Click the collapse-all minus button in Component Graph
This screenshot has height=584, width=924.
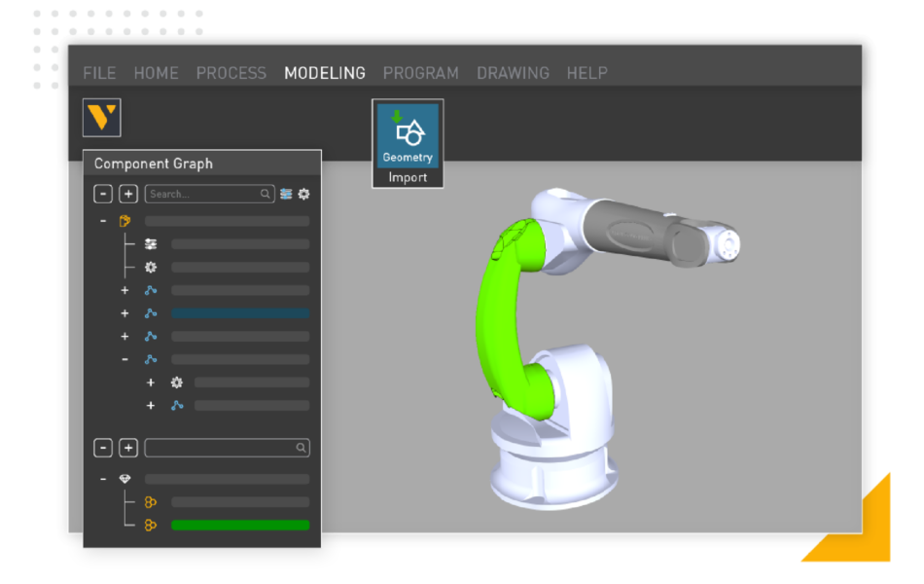tap(102, 194)
